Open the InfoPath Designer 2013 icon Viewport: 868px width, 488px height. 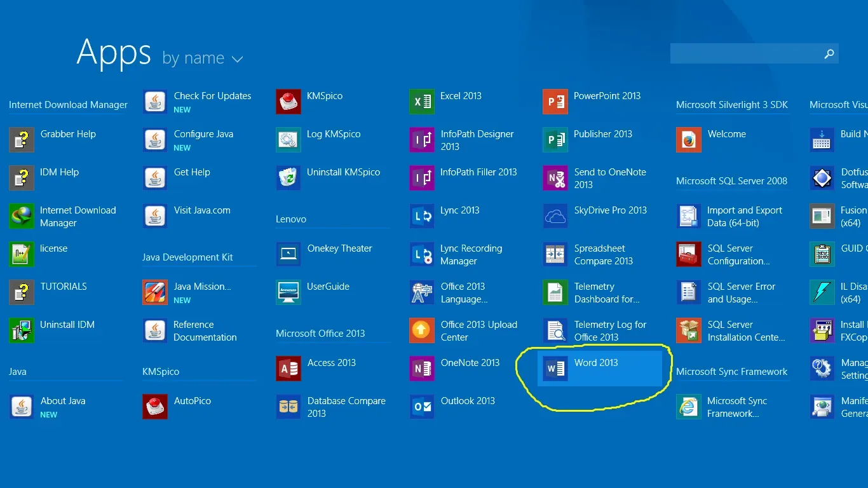click(422, 140)
